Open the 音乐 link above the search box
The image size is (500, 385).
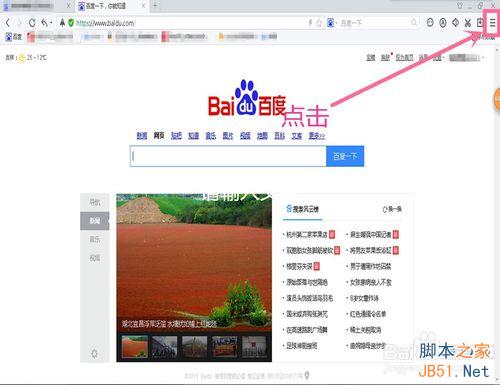[x=211, y=135]
